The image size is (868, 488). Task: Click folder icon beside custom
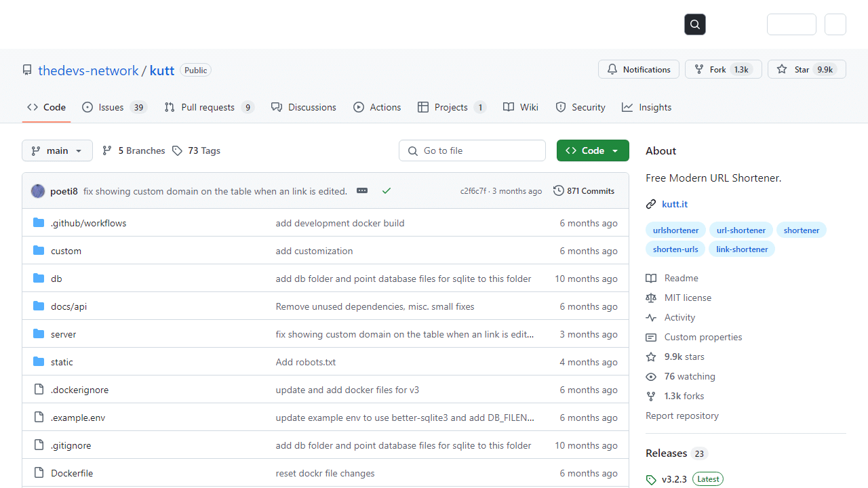(39, 251)
